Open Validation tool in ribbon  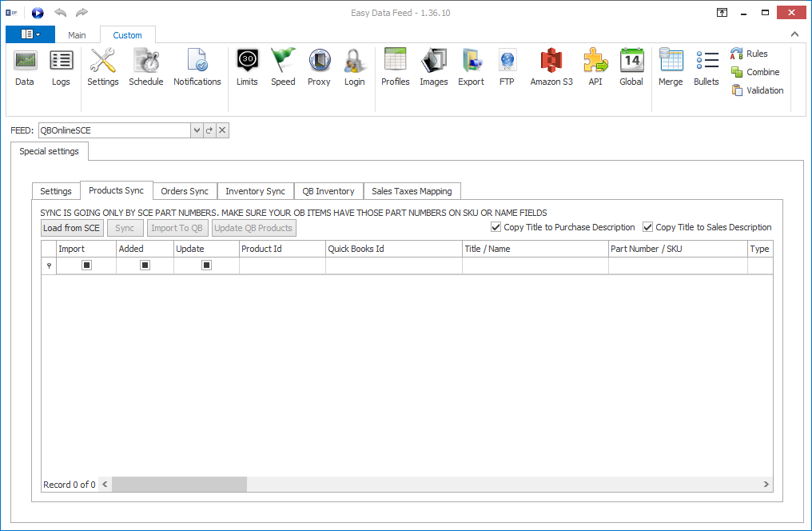(x=757, y=90)
